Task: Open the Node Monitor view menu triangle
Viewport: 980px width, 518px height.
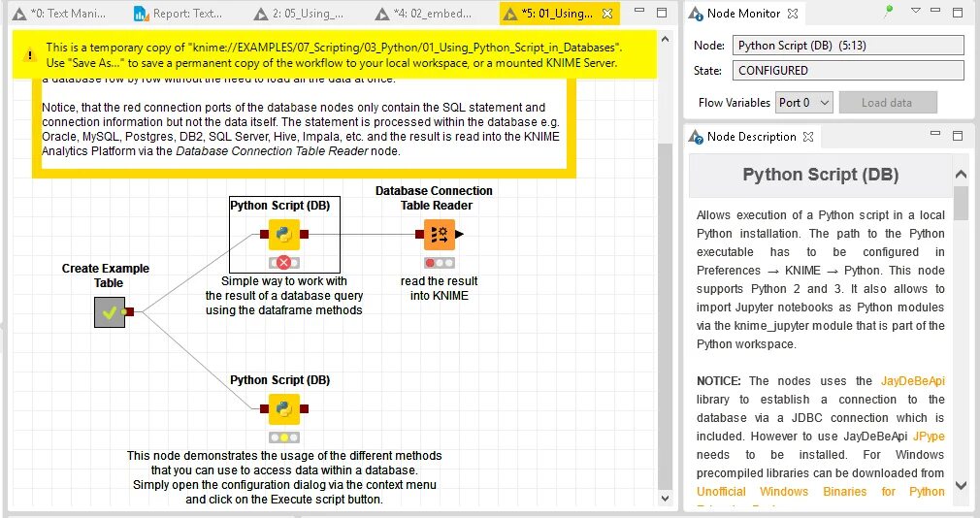Action: tap(916, 11)
